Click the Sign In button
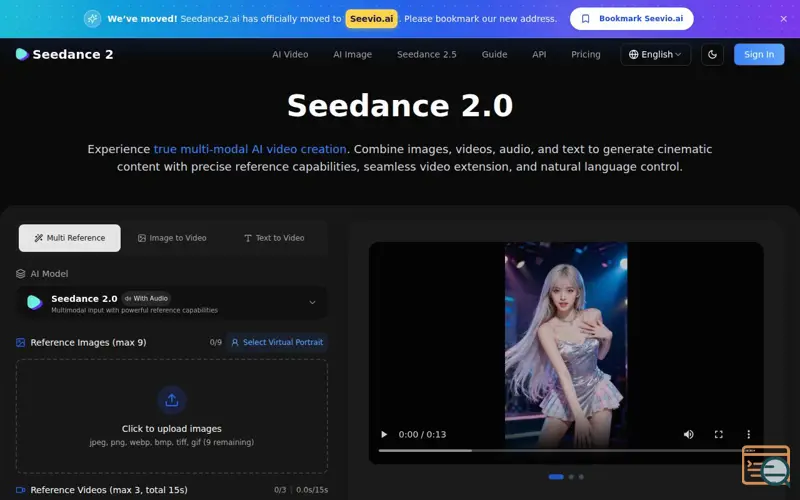 759,55
